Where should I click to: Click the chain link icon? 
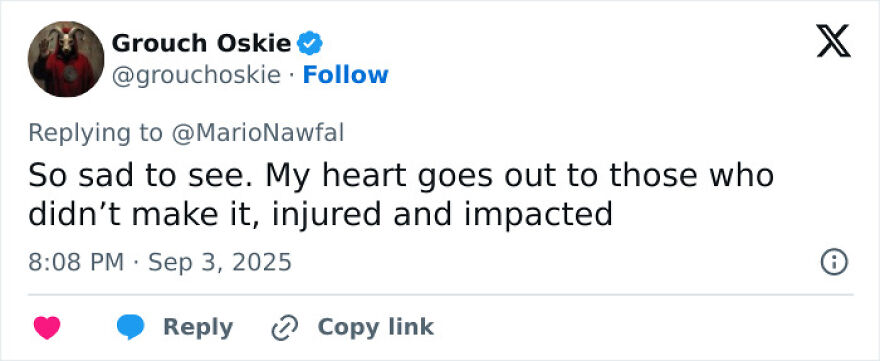click(284, 328)
